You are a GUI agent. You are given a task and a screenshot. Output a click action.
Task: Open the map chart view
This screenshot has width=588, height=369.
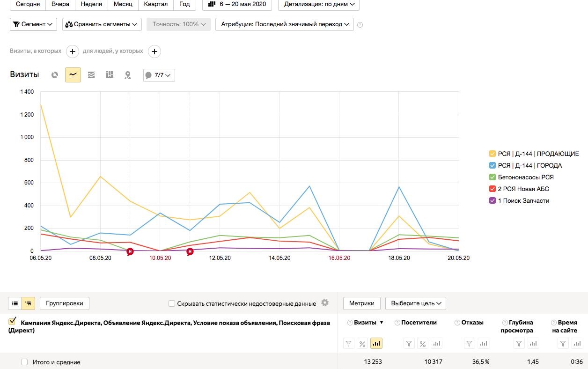click(127, 75)
